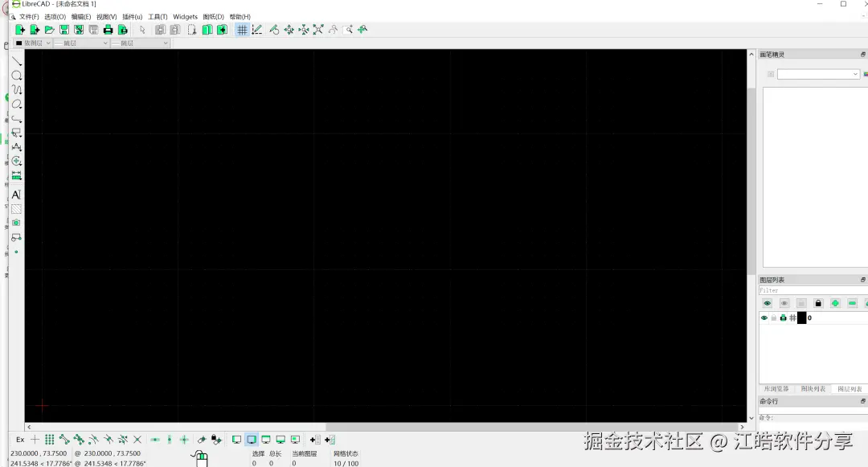Select the Text tool in left toolbar
The height and width of the screenshot is (467, 868).
tap(17, 195)
